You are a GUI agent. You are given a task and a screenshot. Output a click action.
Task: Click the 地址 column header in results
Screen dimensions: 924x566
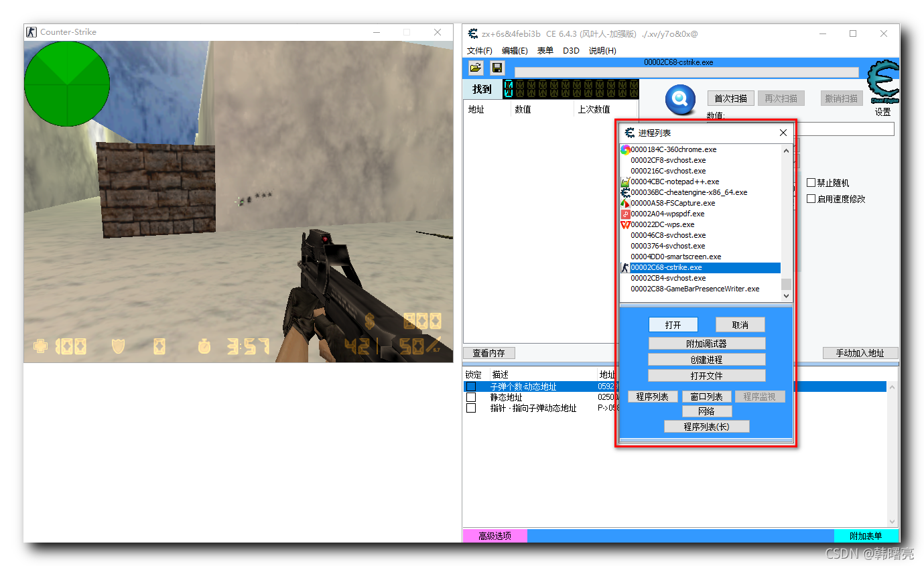pyautogui.click(x=476, y=109)
